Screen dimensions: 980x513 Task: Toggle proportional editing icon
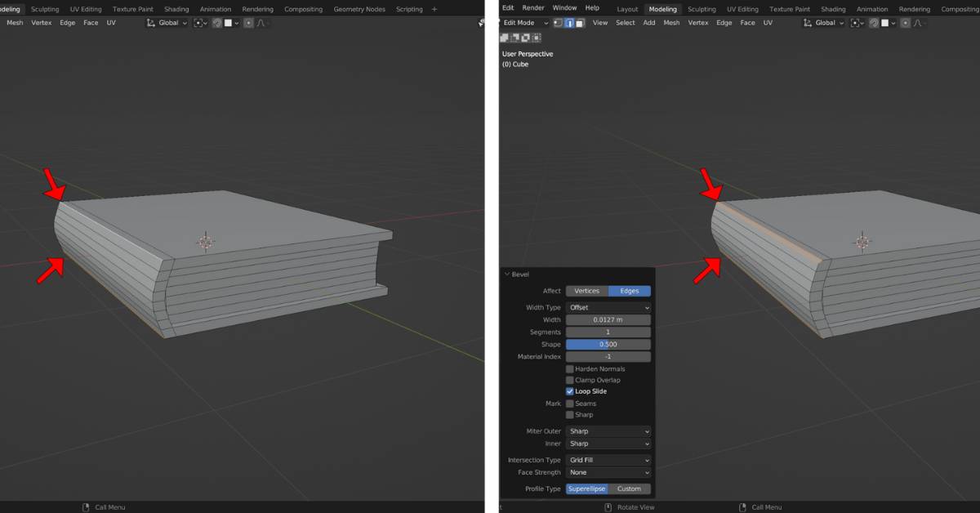pos(905,23)
